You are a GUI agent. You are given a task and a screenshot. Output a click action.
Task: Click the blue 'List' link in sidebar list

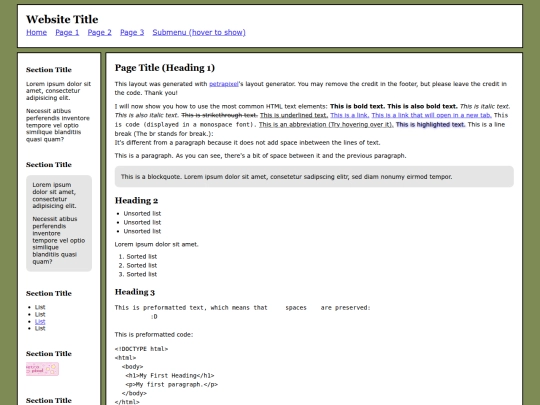[40, 322]
